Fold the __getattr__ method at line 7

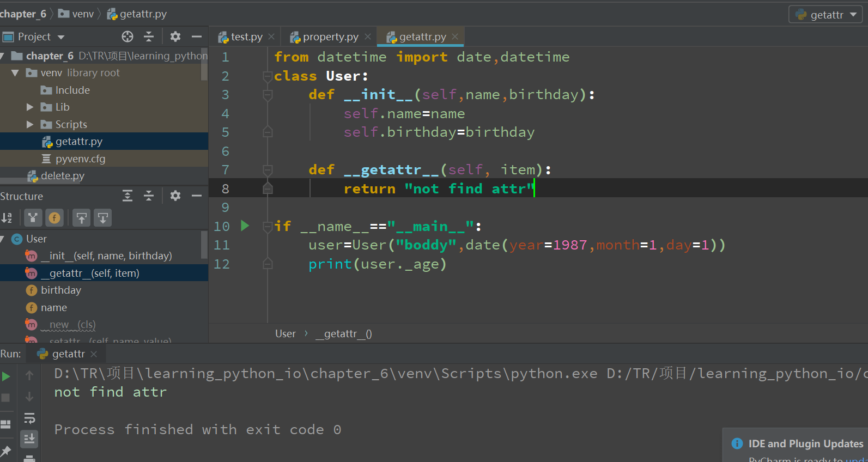pyautogui.click(x=268, y=170)
